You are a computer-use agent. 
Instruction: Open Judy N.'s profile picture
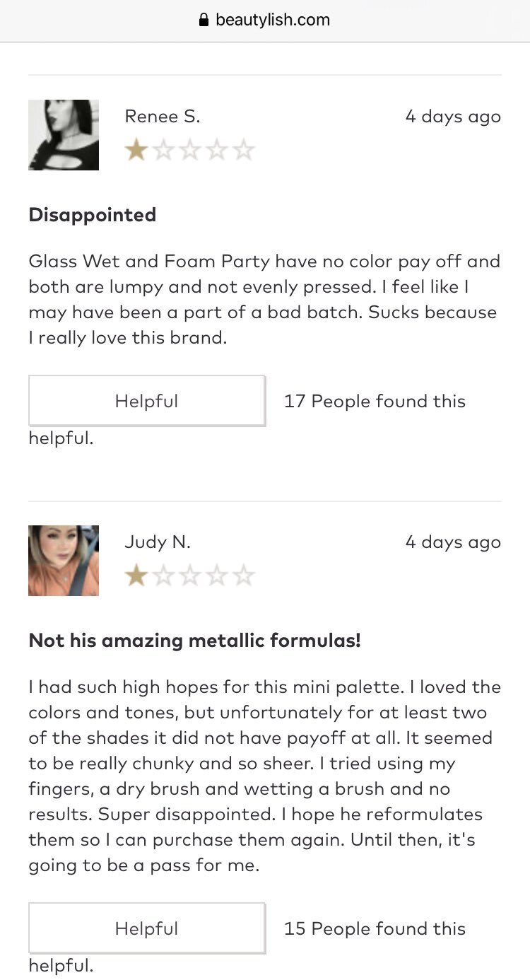point(64,561)
